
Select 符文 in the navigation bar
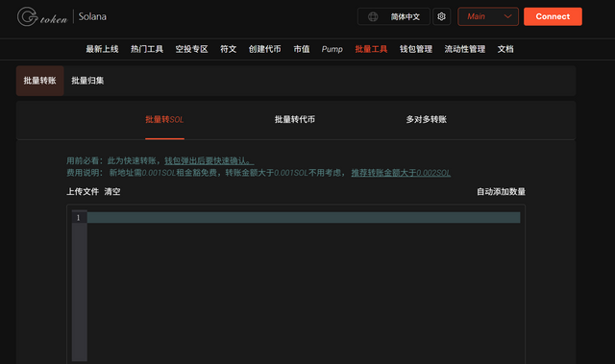[228, 49]
